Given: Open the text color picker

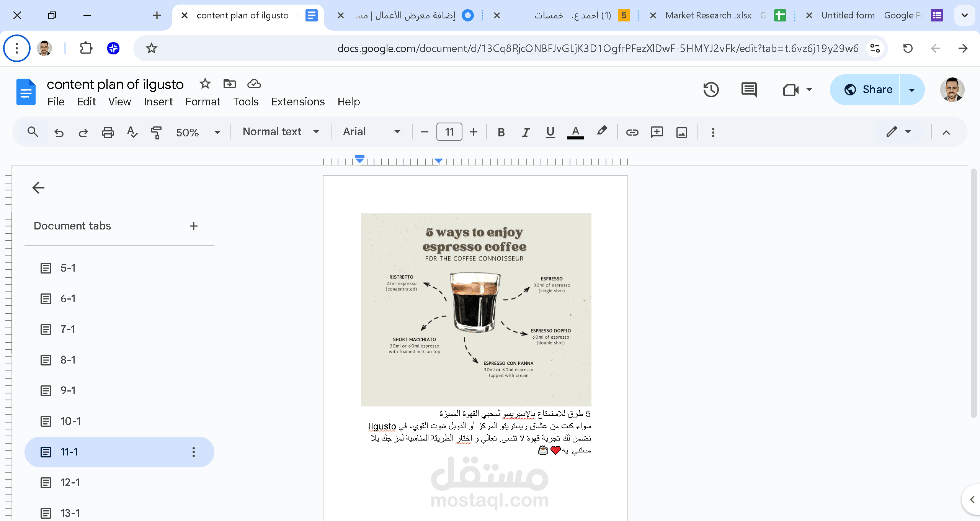Looking at the screenshot, I should click(575, 132).
